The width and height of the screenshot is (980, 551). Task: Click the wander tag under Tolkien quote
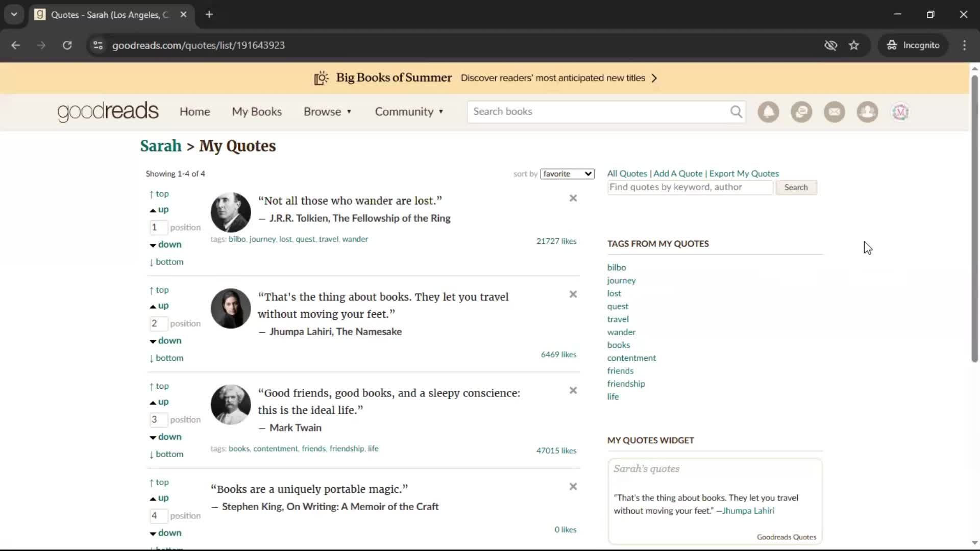point(355,239)
